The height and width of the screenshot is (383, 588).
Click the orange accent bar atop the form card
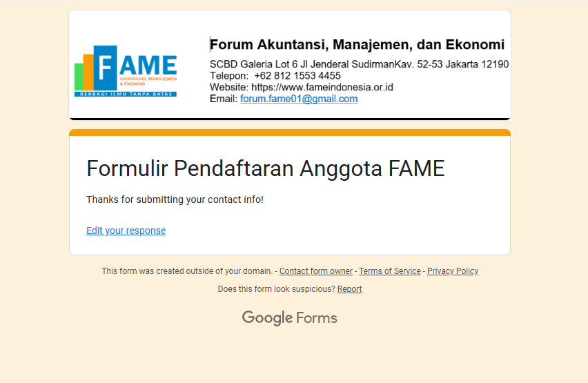pyautogui.click(x=290, y=132)
